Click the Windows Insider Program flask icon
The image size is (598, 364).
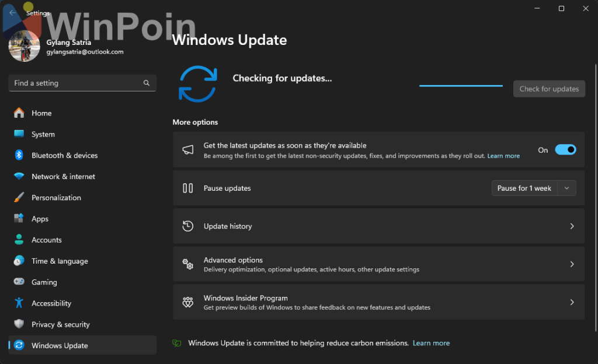(187, 302)
